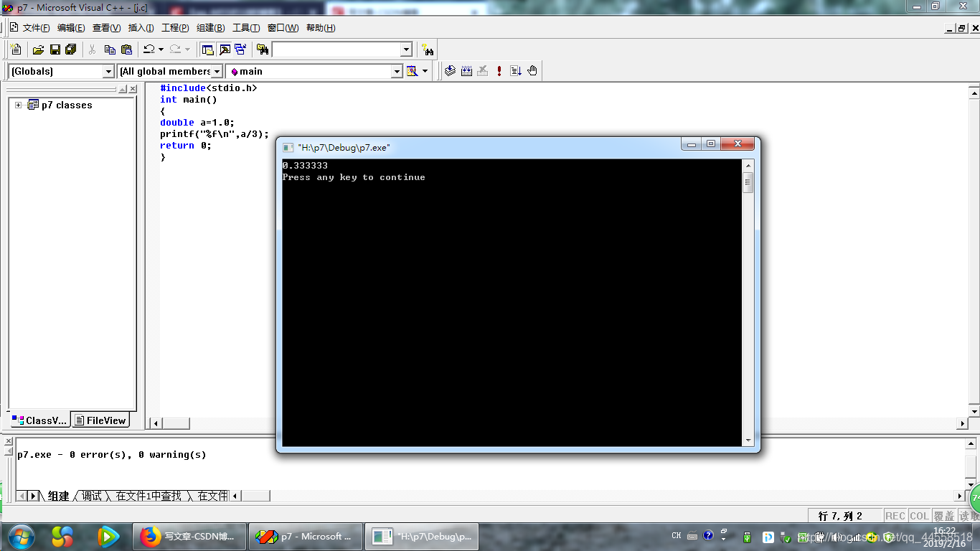Expand the p7 classes tree node
Screen dimensions: 980x551
click(x=19, y=105)
